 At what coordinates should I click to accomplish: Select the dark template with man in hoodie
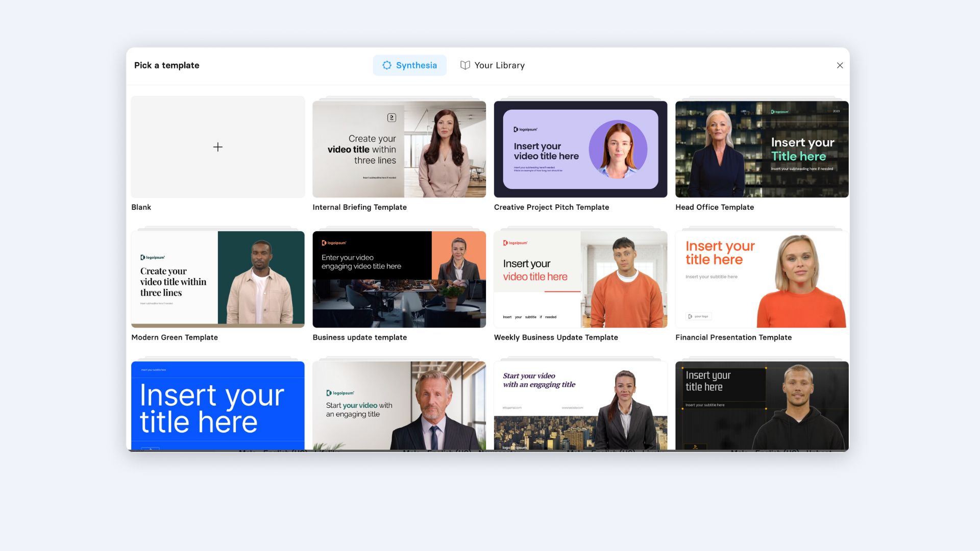pos(762,406)
